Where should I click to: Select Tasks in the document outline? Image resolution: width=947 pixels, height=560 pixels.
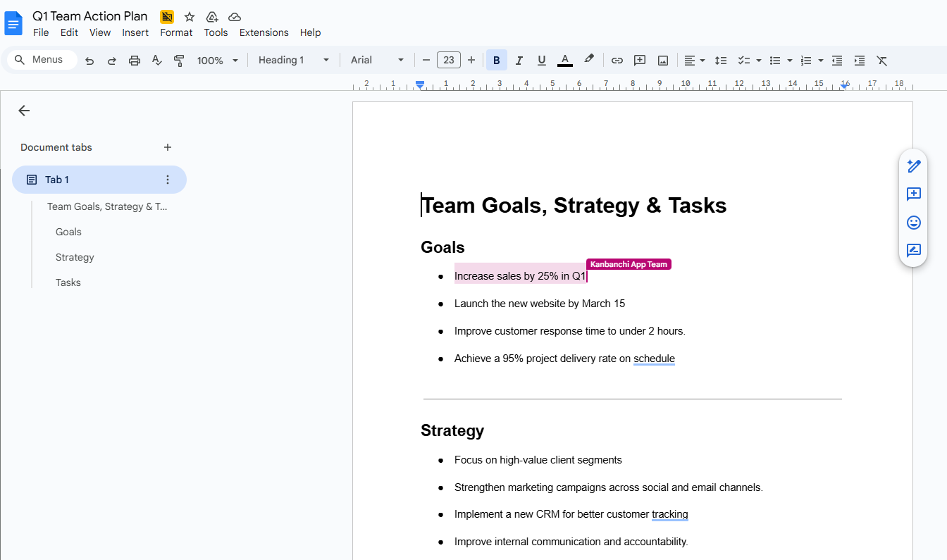click(x=68, y=282)
